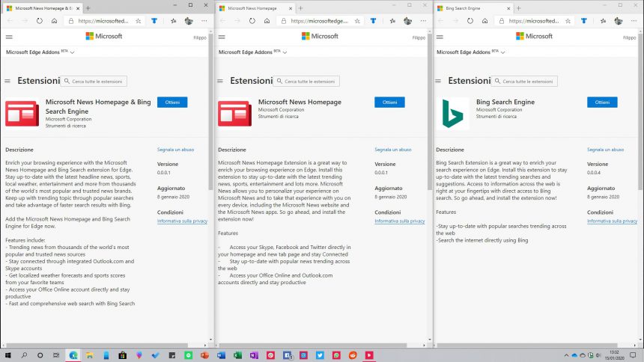Reload page in the left Edge window

click(x=40, y=20)
